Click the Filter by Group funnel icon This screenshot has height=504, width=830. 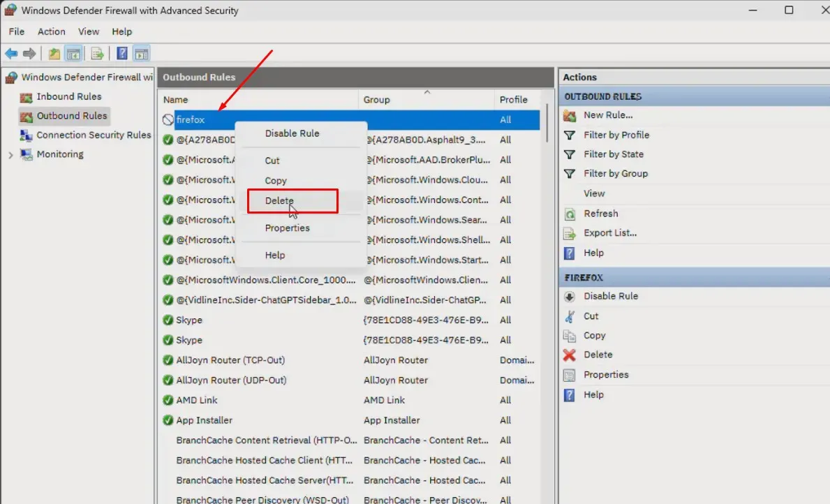[x=570, y=174]
